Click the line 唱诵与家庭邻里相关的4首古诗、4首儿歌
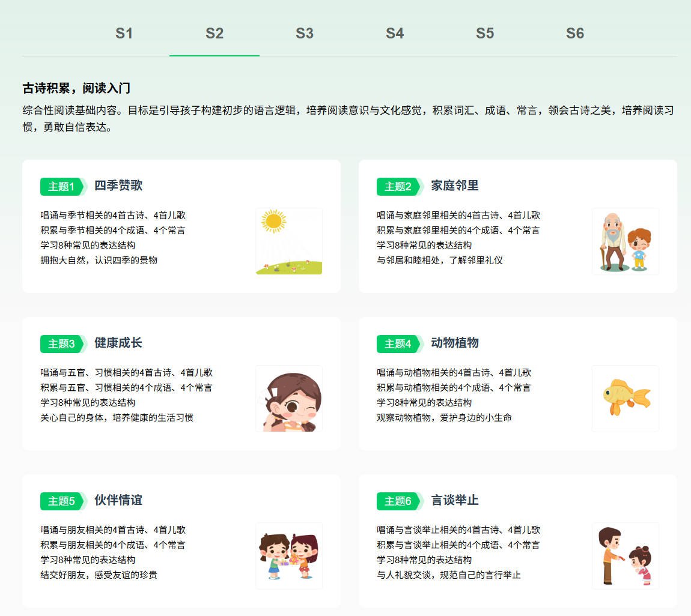The image size is (691, 616). coord(458,216)
